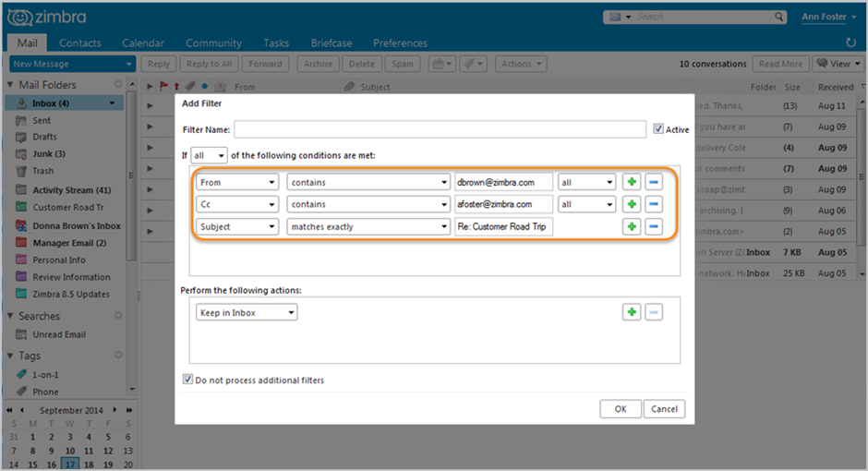Click the top search field
868x471 pixels.
pyautogui.click(x=703, y=17)
